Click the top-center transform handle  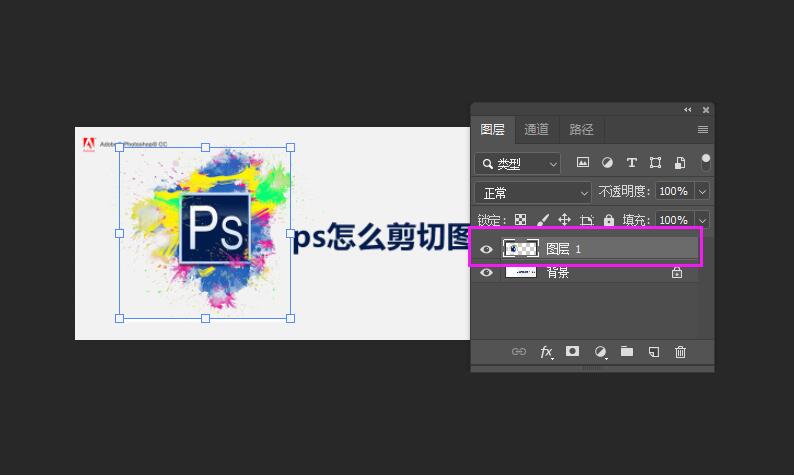(205, 147)
